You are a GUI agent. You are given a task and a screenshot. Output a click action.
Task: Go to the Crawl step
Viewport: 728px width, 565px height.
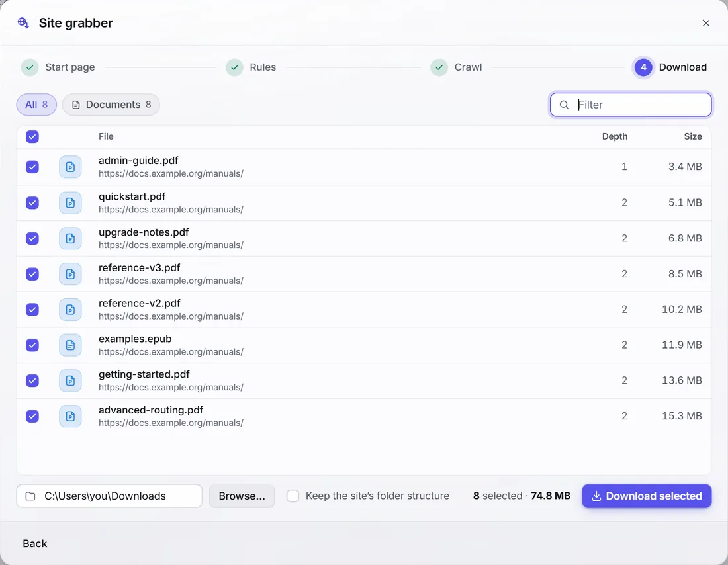pos(468,67)
